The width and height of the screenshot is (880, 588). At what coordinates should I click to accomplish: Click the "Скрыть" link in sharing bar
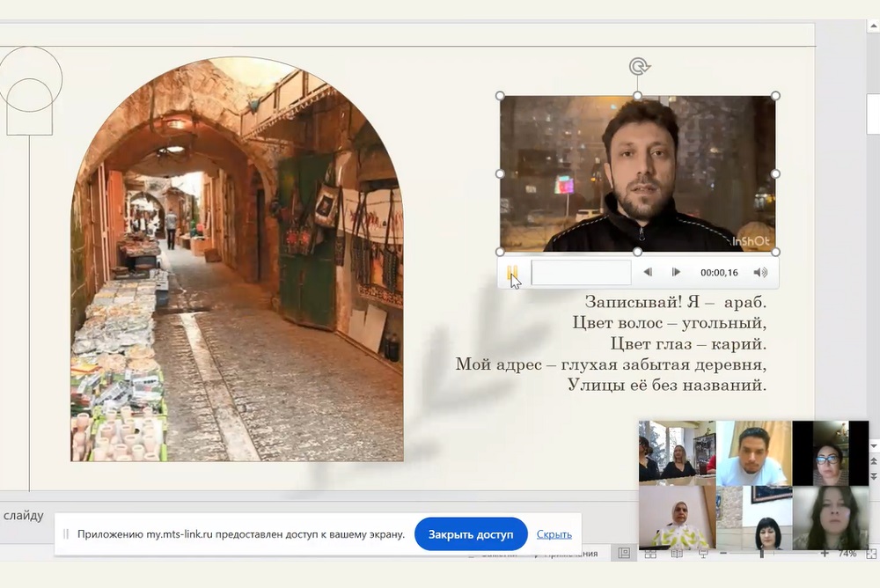point(554,534)
